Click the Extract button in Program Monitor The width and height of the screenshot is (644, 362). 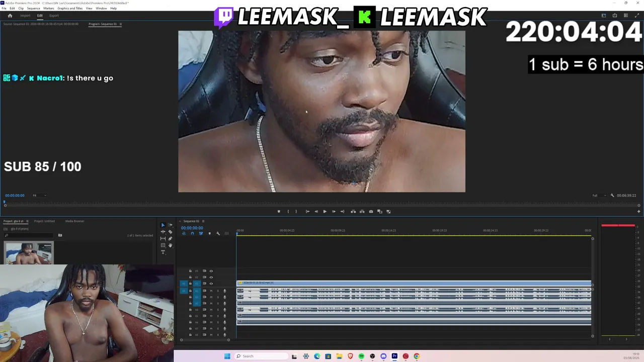click(x=362, y=211)
